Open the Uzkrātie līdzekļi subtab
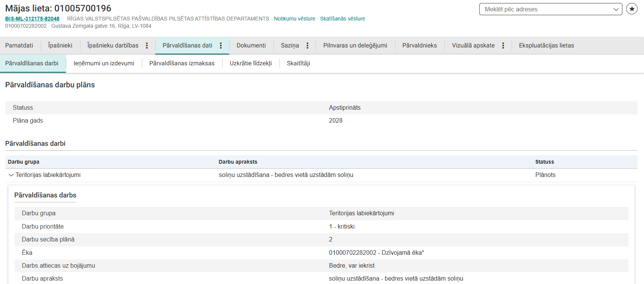 [251, 63]
